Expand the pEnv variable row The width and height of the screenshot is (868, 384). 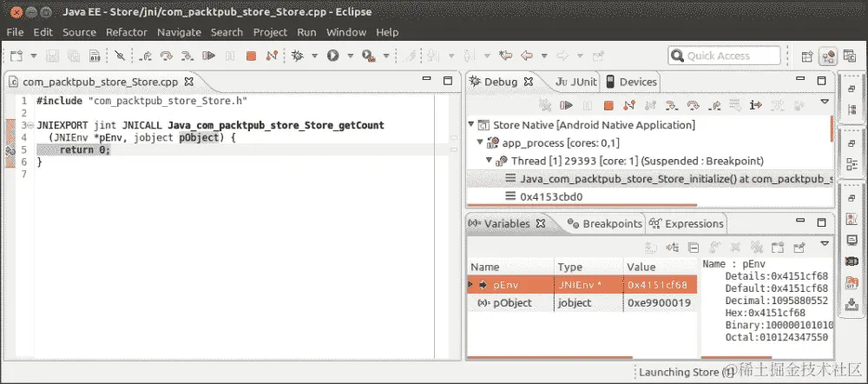pyautogui.click(x=470, y=285)
